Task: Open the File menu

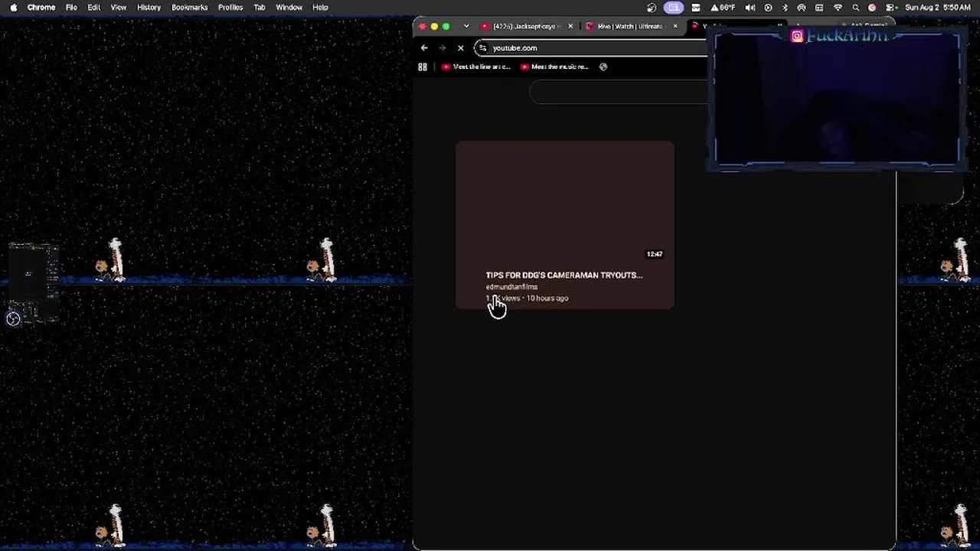Action: 71,8
